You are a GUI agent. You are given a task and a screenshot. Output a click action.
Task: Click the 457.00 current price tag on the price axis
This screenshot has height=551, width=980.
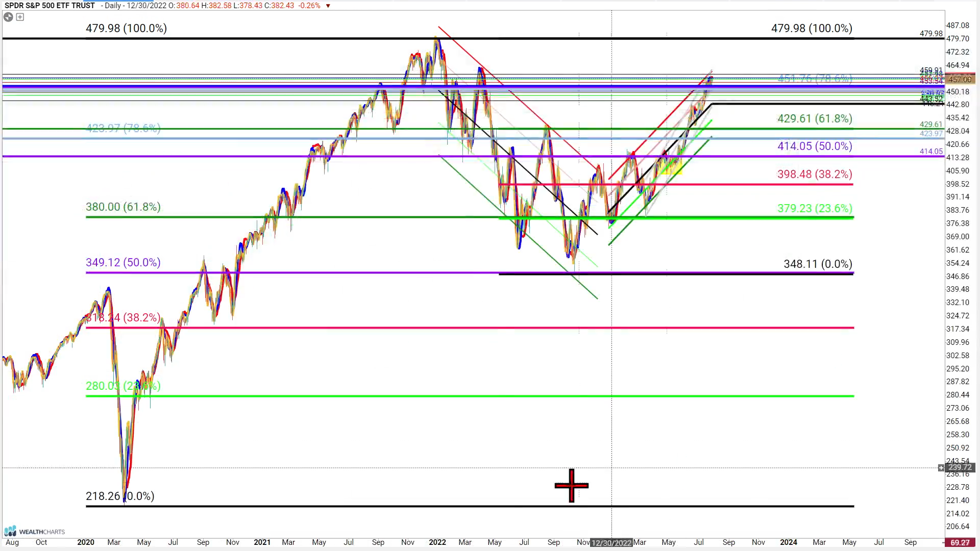[960, 79]
